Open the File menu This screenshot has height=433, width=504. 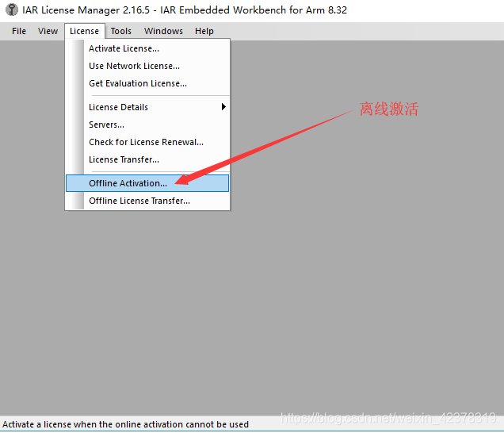click(19, 31)
